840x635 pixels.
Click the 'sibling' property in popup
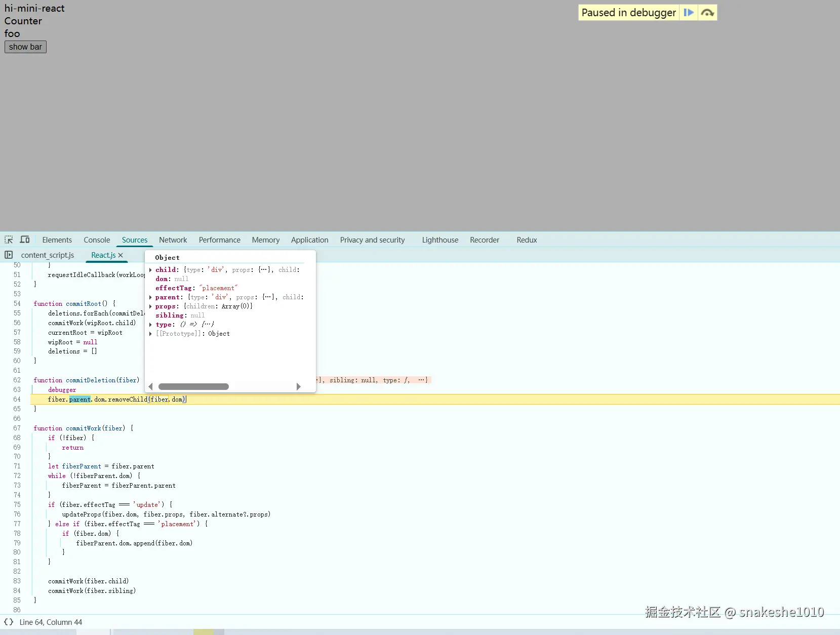click(x=170, y=315)
